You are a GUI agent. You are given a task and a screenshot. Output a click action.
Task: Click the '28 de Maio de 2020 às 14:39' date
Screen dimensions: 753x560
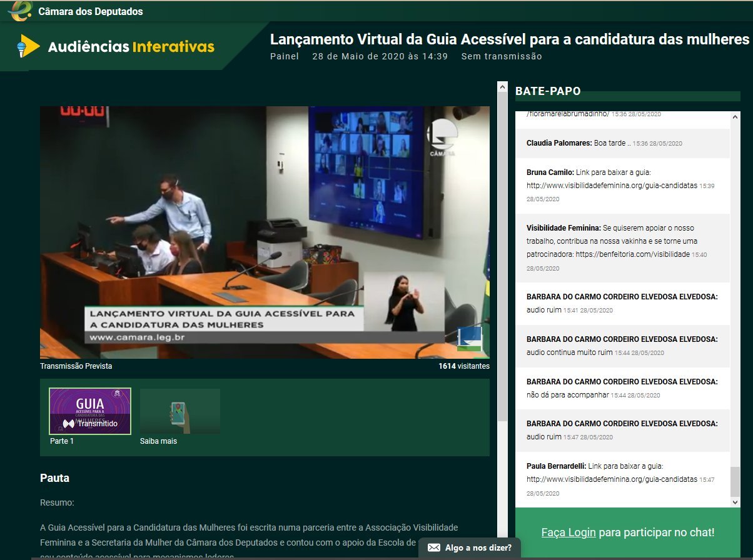[x=380, y=56]
